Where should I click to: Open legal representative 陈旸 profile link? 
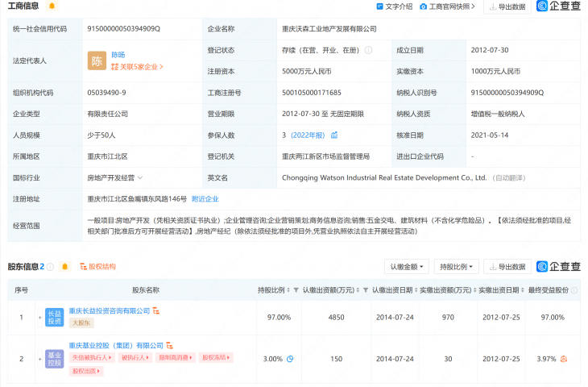tap(118, 55)
